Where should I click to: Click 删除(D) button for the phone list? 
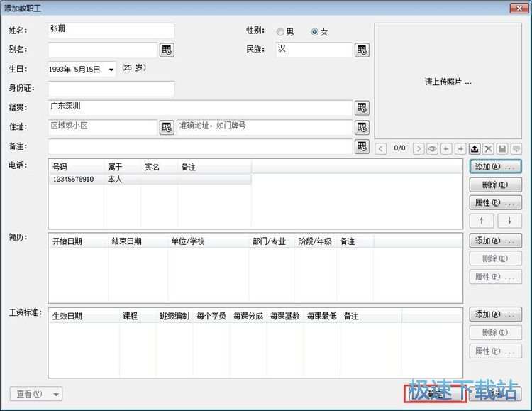click(x=495, y=185)
